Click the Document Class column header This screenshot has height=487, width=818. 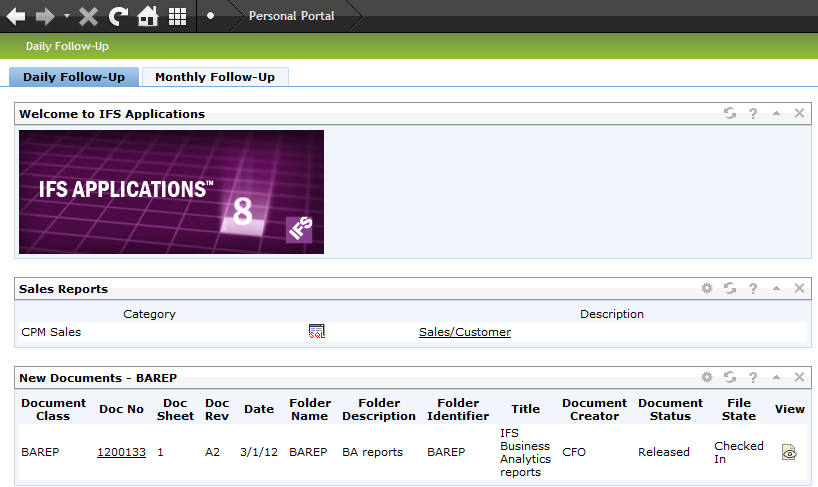coord(53,409)
